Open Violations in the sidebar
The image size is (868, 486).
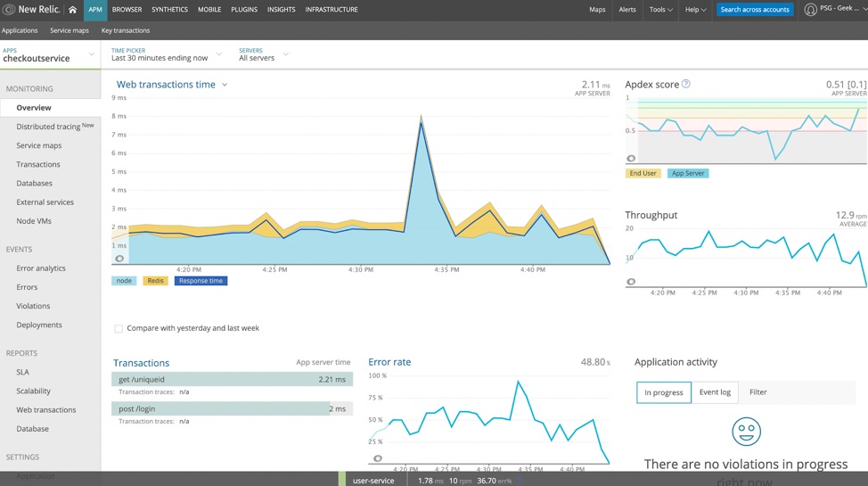click(33, 306)
